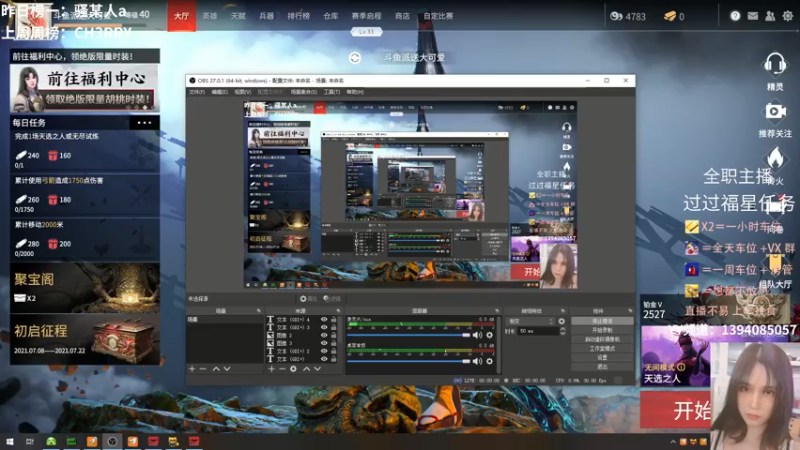The image size is (800, 450).
Task: Hide source 文本 (GDI+) 4 via eye
Action: (323, 319)
